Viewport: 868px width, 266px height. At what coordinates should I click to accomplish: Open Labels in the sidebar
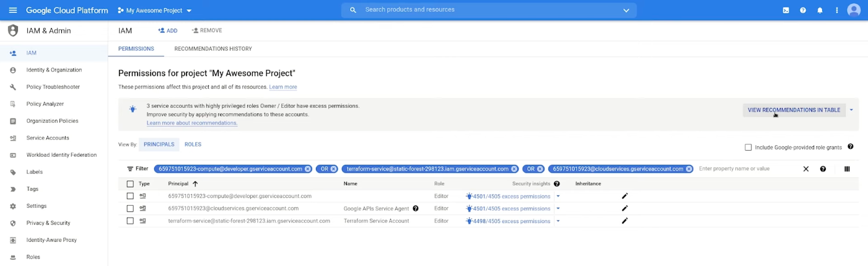[x=35, y=172]
